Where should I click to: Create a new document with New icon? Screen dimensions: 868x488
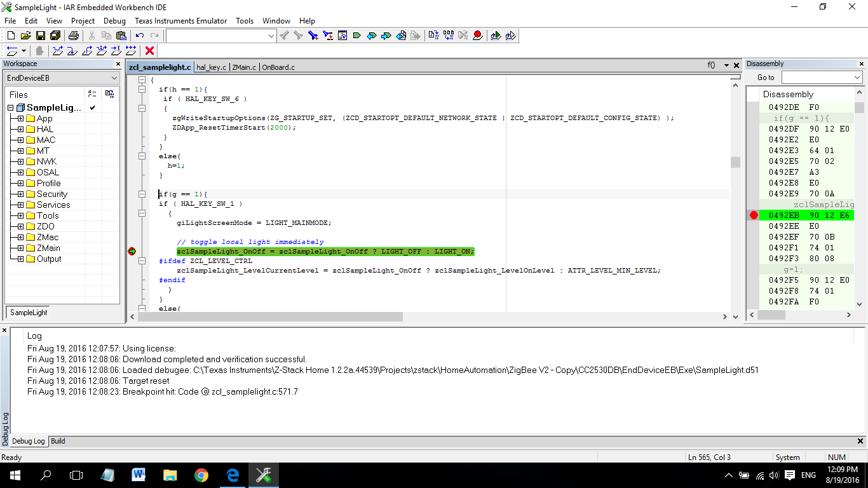[x=11, y=36]
